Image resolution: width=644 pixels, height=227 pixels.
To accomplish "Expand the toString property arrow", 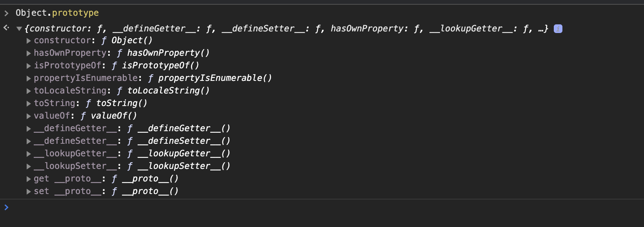I will 29,104.
